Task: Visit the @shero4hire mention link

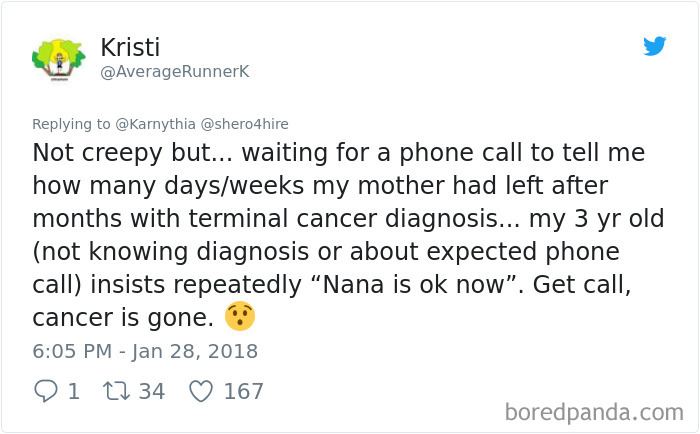Action: [x=247, y=124]
